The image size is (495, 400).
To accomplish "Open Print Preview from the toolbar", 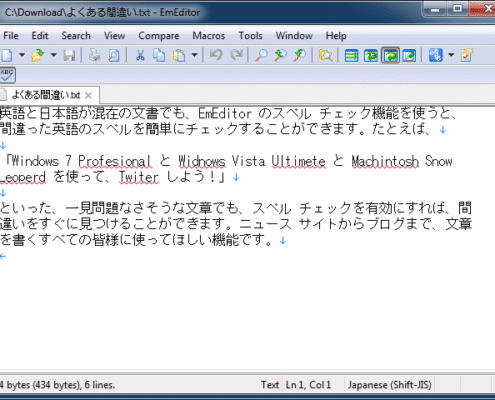I will (x=114, y=55).
